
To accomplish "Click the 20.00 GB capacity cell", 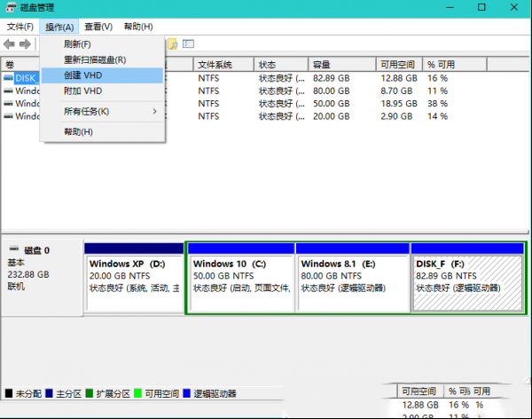I will click(331, 116).
